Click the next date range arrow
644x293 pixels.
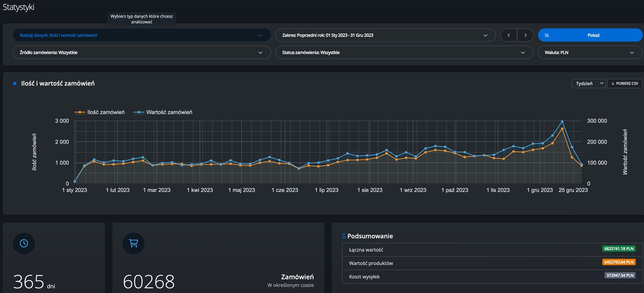click(525, 35)
